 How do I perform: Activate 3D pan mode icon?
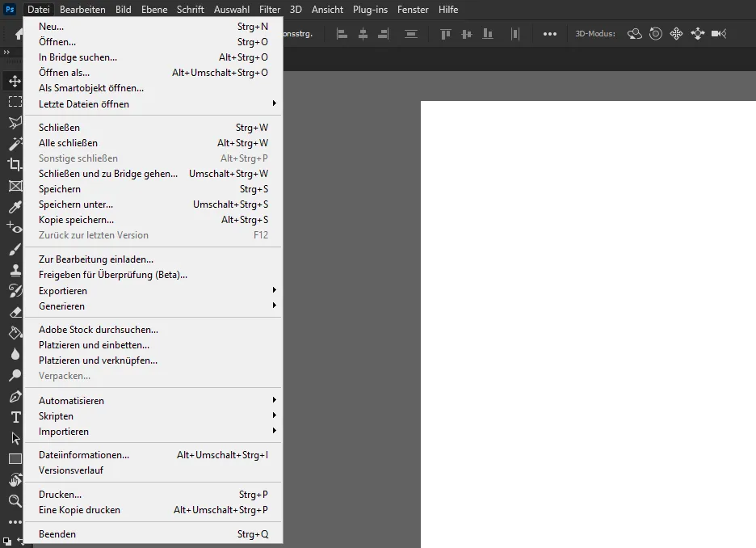(677, 34)
